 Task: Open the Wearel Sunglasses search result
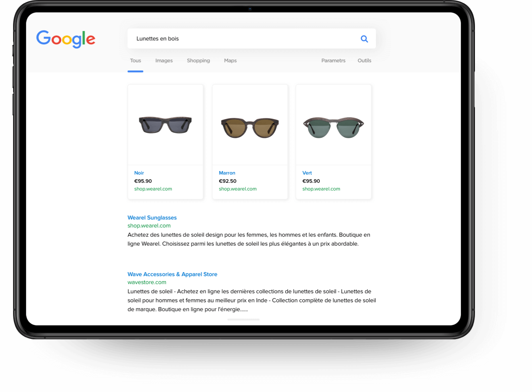[x=152, y=218]
